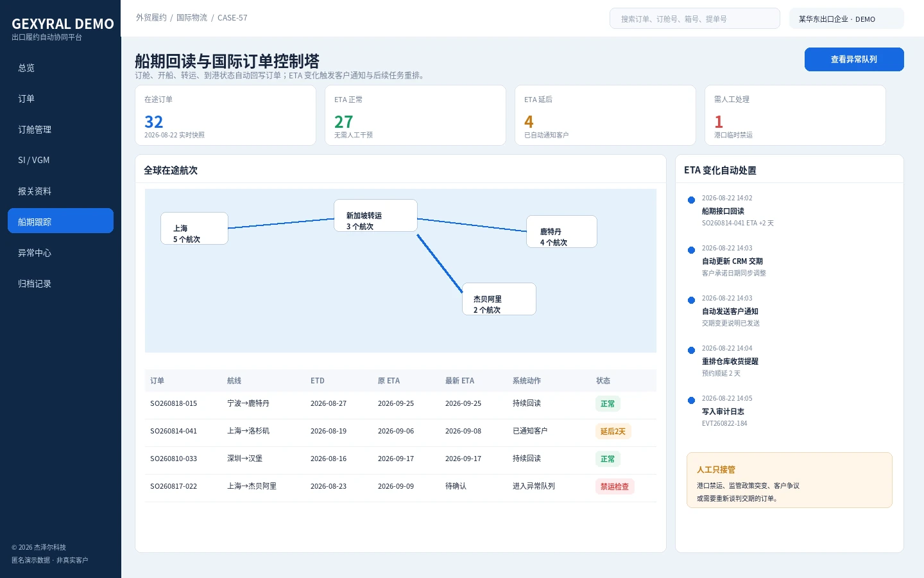Click CASE-57 breadcrumb
The width and height of the screenshot is (924, 578).
232,18
